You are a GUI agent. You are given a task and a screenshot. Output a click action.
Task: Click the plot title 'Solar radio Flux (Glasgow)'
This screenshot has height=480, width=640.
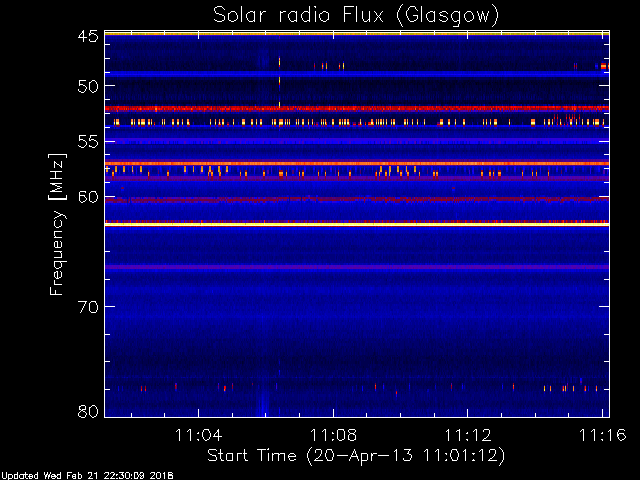(x=356, y=16)
